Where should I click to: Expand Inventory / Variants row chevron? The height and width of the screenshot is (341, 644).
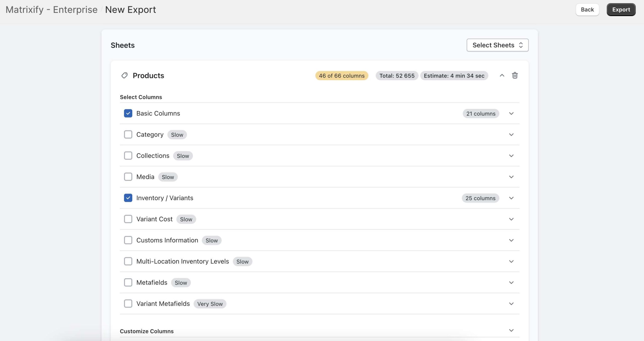click(511, 198)
